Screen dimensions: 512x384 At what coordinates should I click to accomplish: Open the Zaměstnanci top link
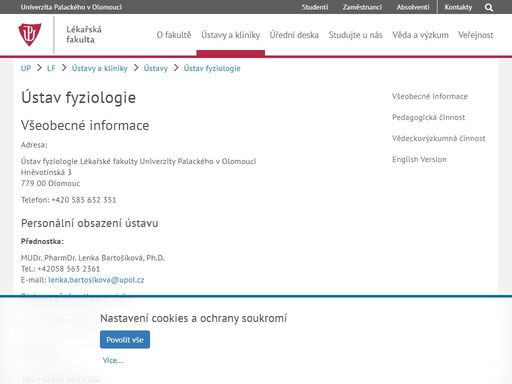click(362, 7)
